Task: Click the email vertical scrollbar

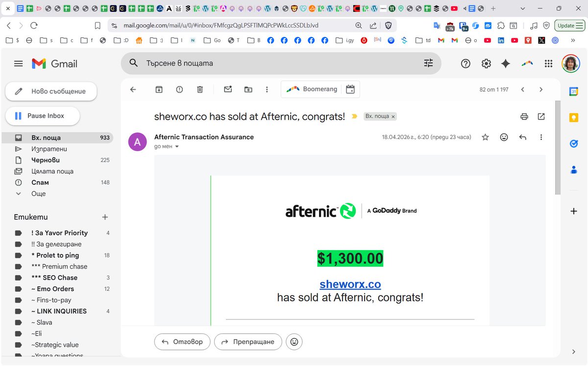Action: click(558, 147)
